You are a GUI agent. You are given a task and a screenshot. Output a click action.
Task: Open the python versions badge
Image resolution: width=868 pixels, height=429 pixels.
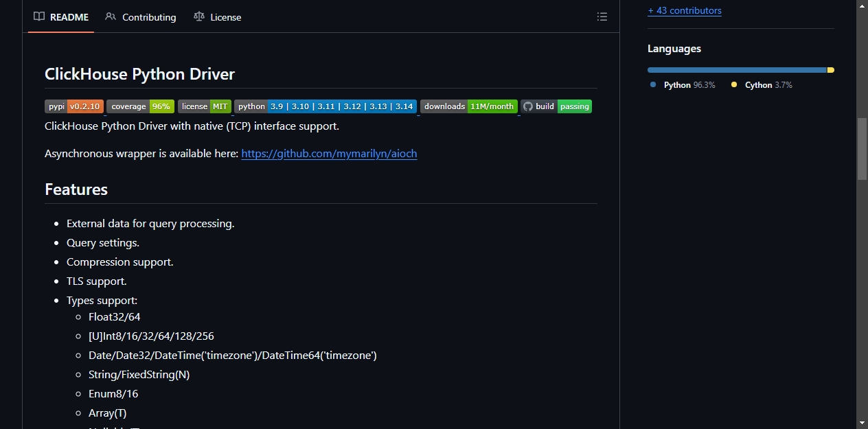(x=325, y=106)
